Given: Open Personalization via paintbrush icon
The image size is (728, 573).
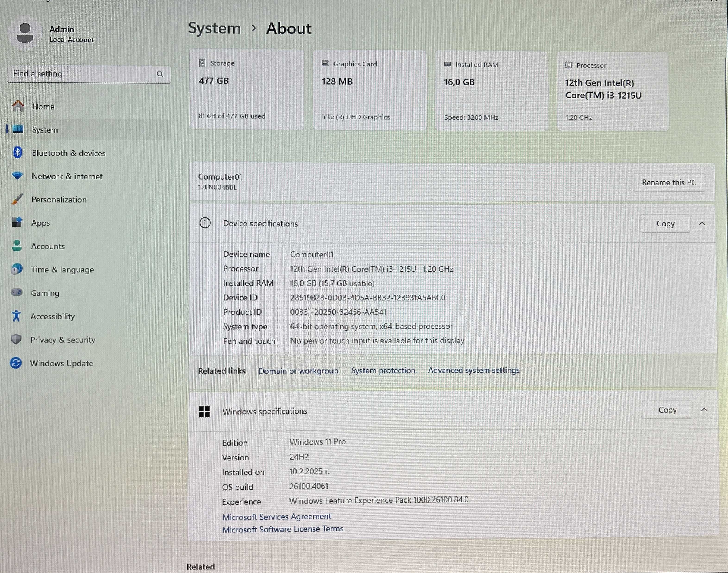Looking at the screenshot, I should click(17, 199).
